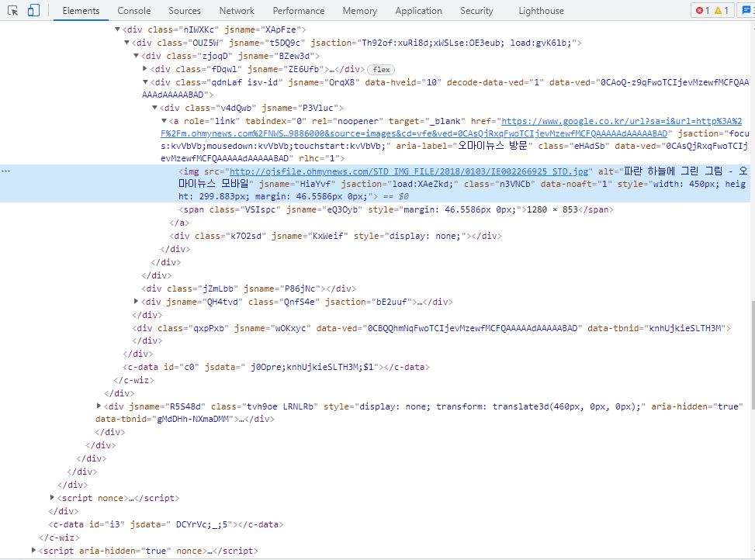Select the div class qxpPxb line
Image resolution: width=755 pixels, height=560 pixels.
click(431, 328)
